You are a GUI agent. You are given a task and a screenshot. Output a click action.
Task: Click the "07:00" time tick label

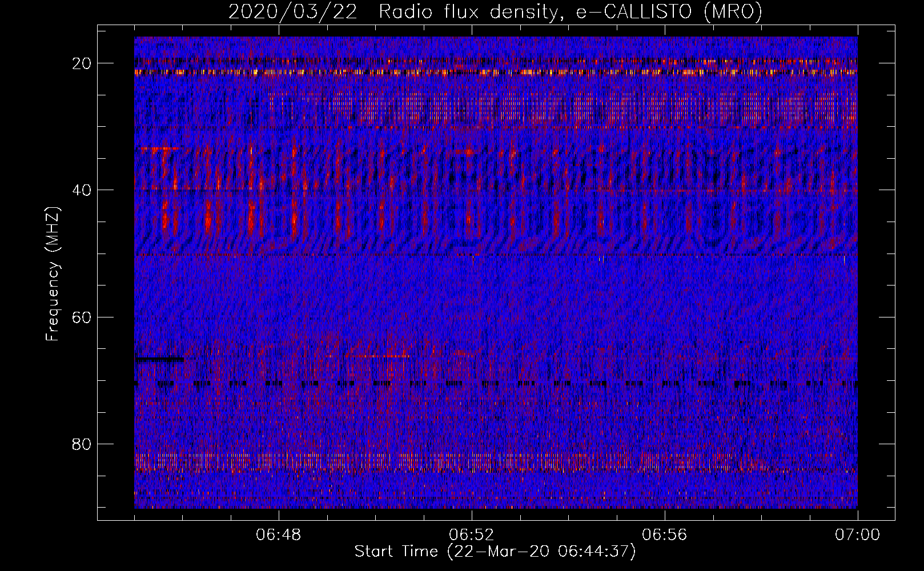pos(857,535)
